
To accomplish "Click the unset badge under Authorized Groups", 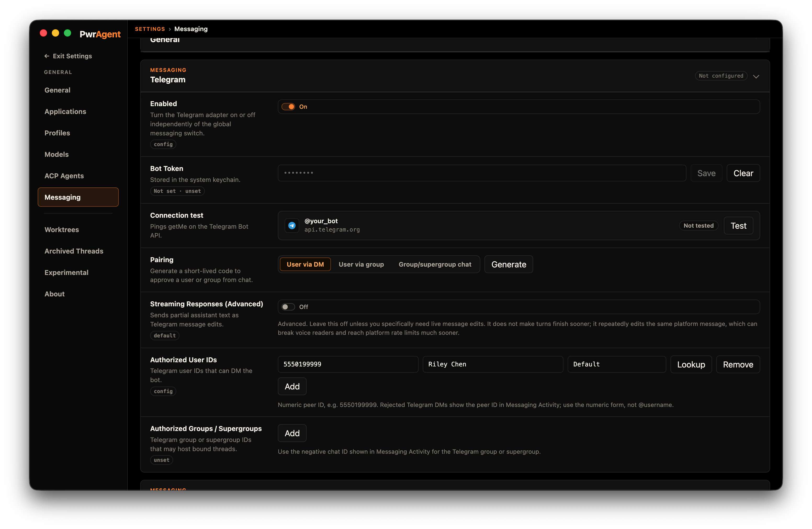I will (x=161, y=460).
